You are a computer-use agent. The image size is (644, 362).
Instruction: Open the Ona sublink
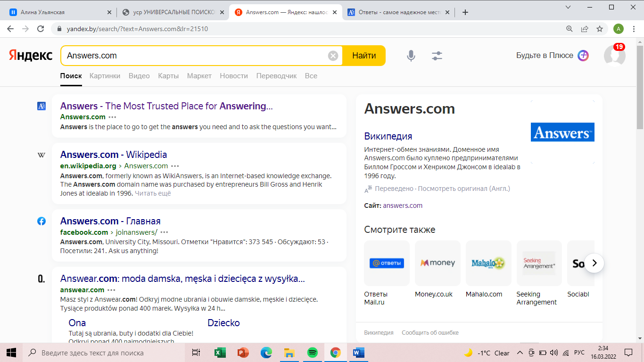point(77,323)
